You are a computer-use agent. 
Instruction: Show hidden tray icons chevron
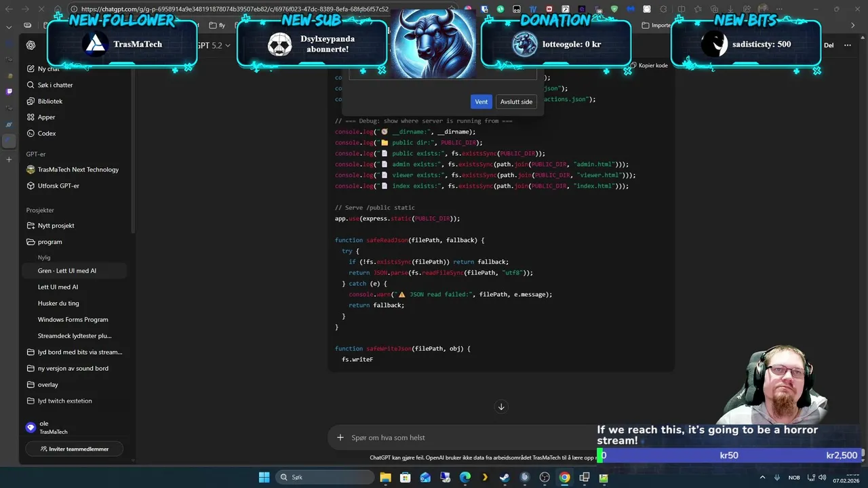tap(762, 477)
